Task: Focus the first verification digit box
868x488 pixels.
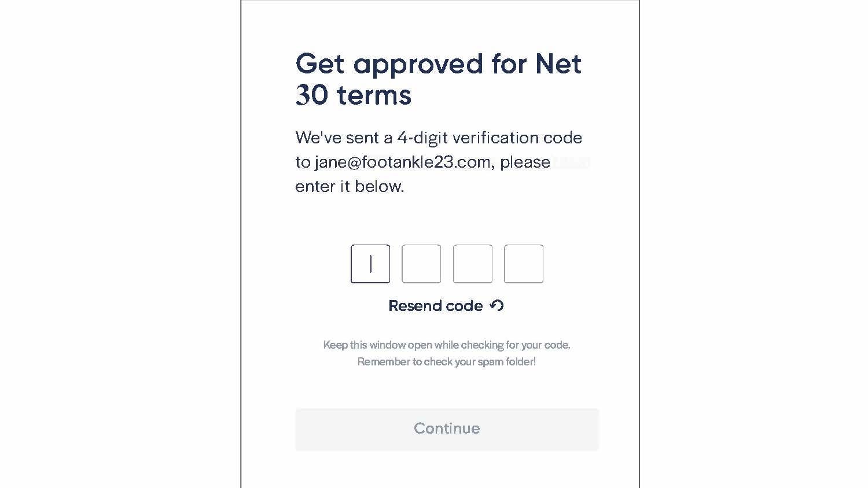Action: [370, 264]
